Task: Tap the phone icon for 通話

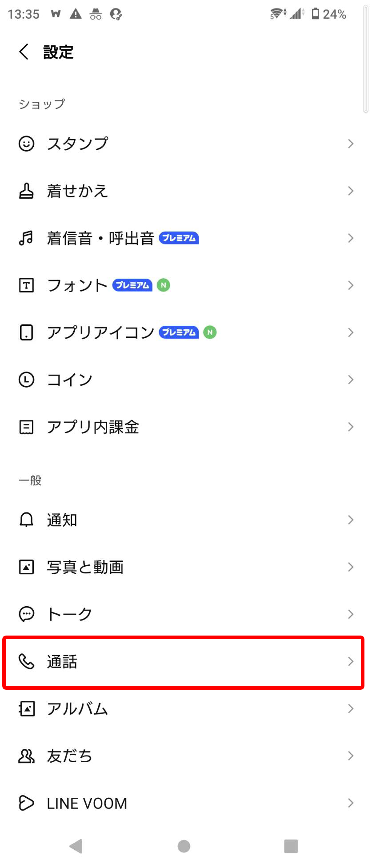Action: (26, 661)
